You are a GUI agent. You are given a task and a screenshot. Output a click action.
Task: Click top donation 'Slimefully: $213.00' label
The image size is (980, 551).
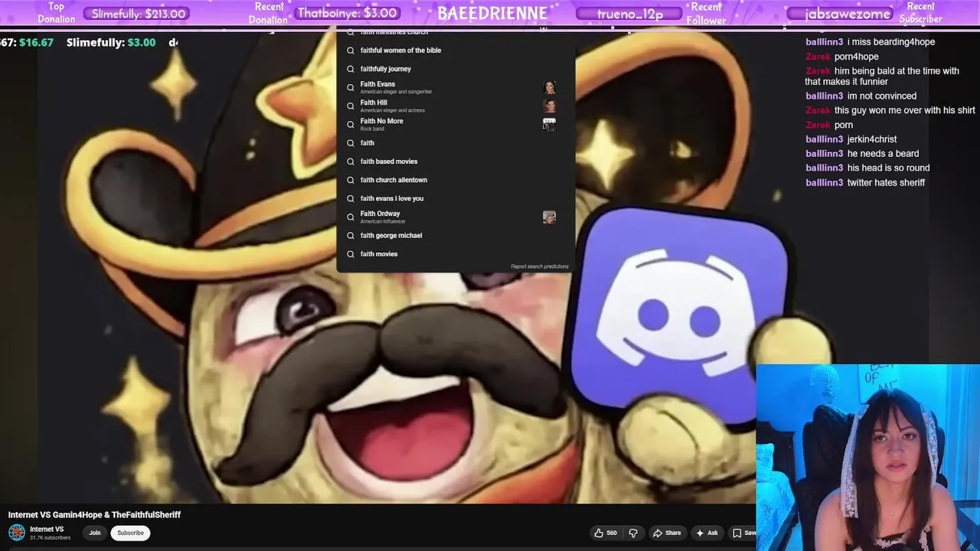139,14
